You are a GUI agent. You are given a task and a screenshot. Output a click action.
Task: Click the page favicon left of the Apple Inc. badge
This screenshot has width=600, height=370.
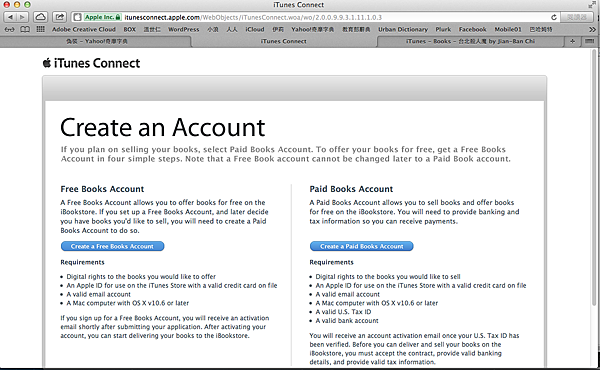pos(77,17)
